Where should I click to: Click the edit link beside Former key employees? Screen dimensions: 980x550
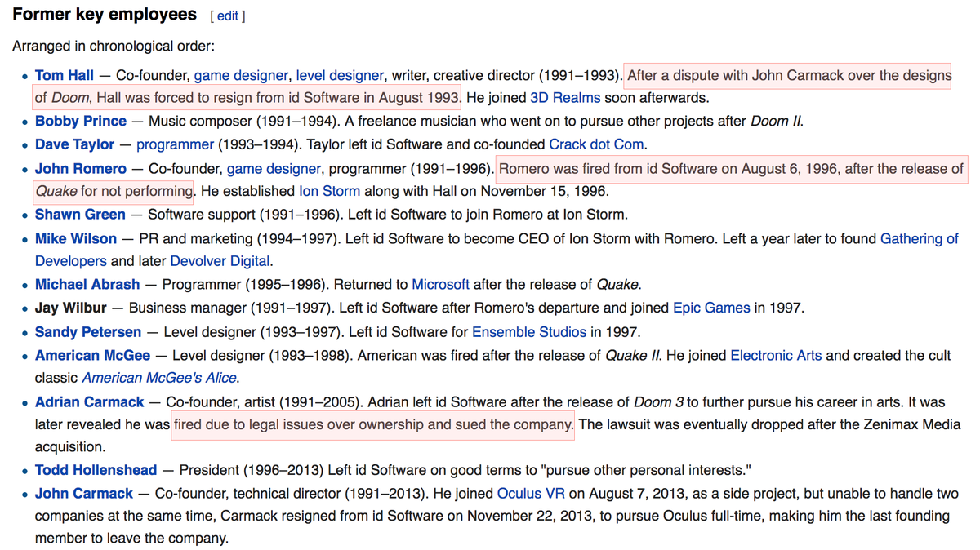(x=228, y=16)
